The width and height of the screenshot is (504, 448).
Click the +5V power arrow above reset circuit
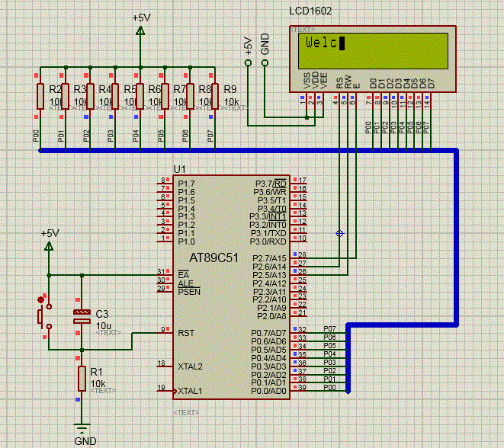point(49,246)
